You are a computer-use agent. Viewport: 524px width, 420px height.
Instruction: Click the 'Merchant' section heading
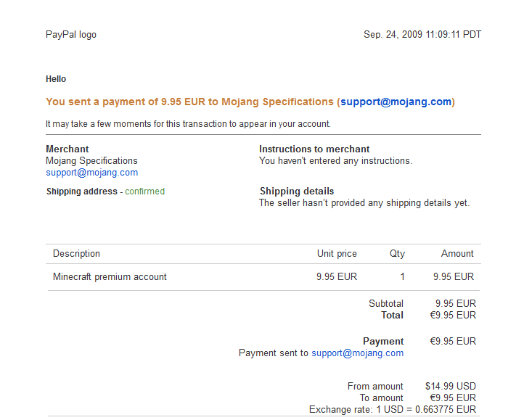tap(67, 149)
